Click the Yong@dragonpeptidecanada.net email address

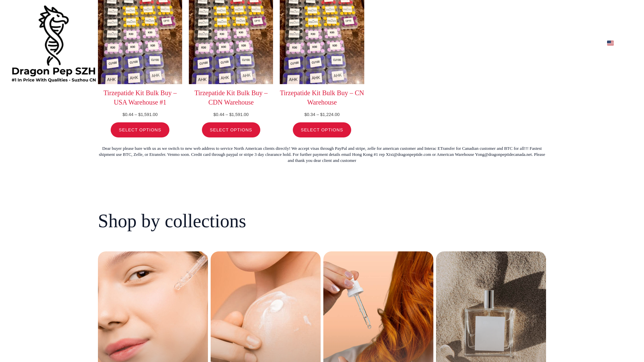coord(503,155)
